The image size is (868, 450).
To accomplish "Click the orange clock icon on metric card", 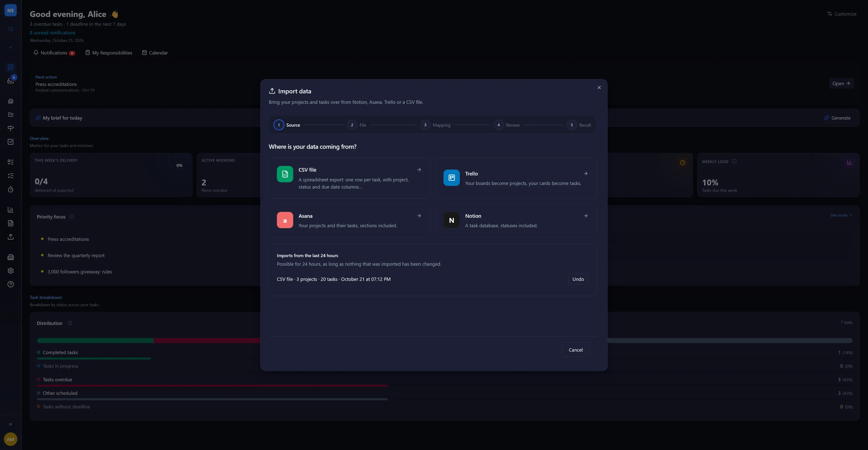I will tap(682, 162).
